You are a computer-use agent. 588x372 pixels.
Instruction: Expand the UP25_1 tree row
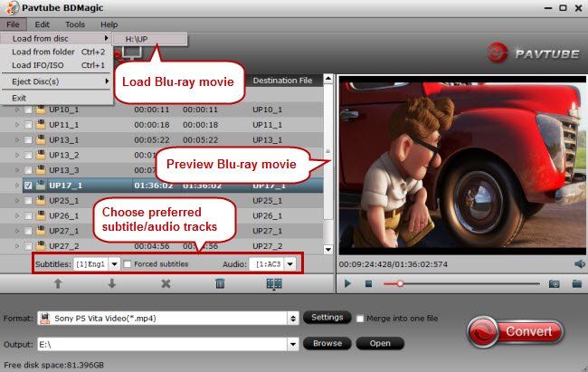[x=17, y=200]
